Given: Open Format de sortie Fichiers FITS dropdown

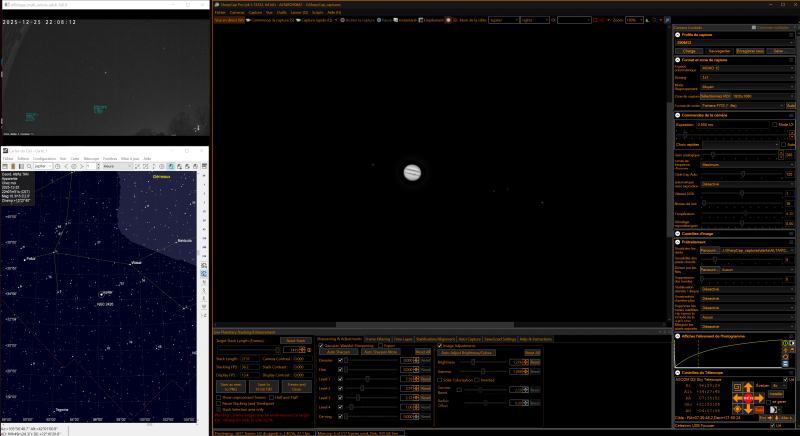Looking at the screenshot, I should tap(742, 106).
